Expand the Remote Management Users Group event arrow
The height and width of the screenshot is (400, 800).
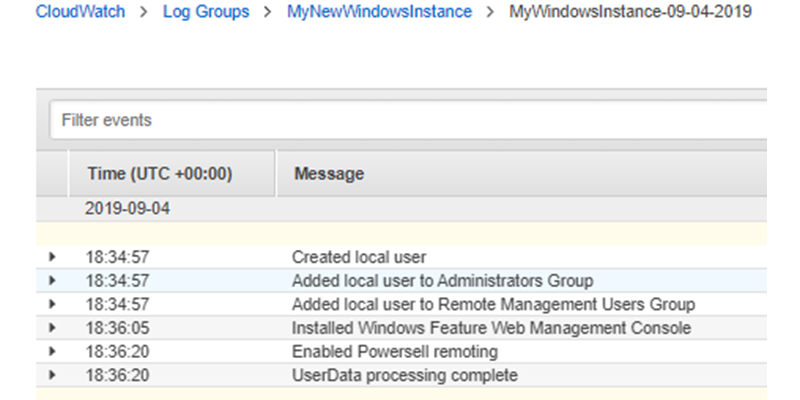point(52,304)
